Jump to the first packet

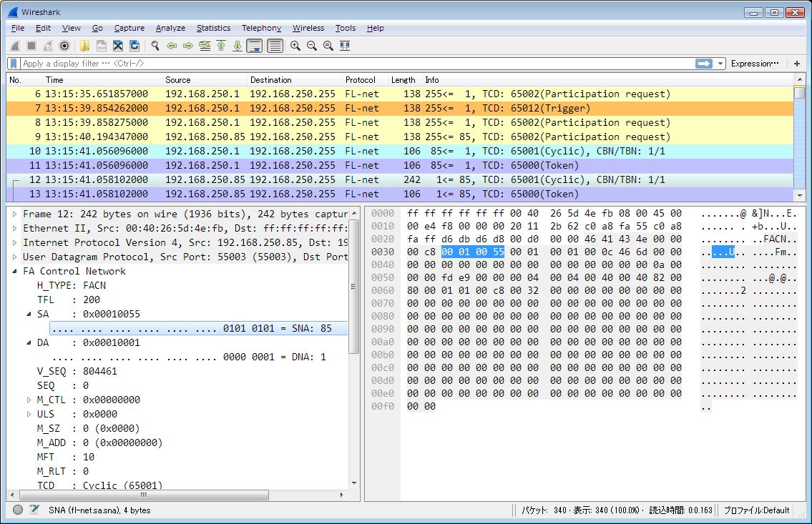(221, 46)
